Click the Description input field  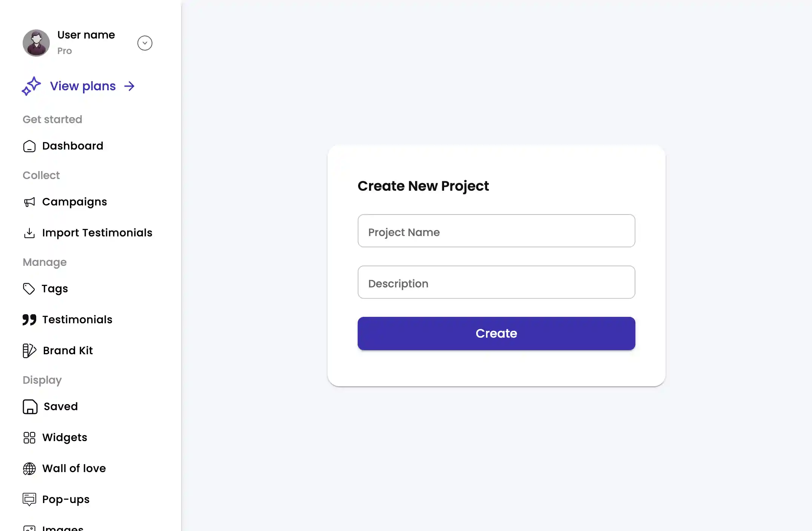point(496,282)
